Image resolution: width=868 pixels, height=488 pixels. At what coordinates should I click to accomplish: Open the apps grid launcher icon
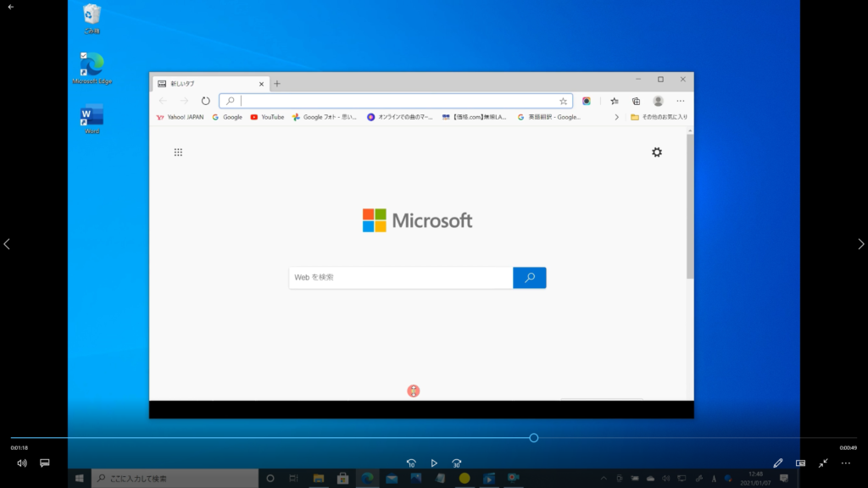point(178,152)
